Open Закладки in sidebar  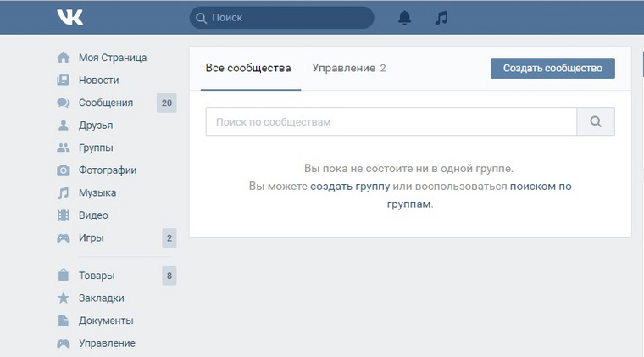click(102, 298)
